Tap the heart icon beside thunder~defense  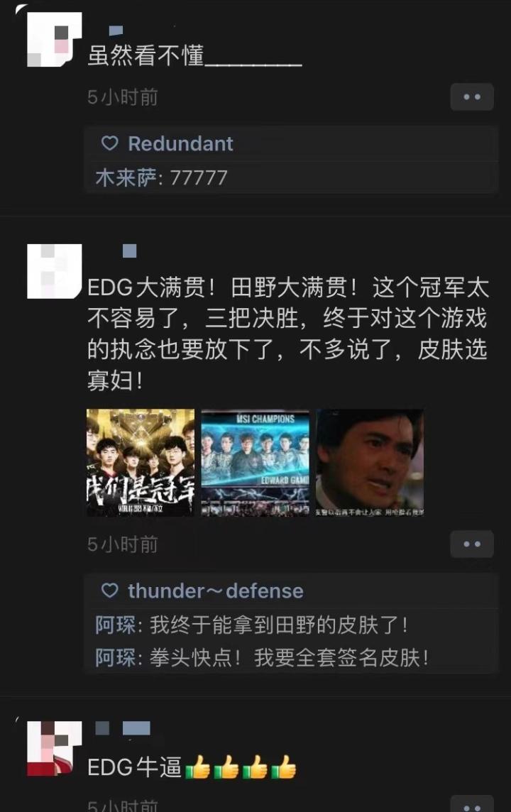click(x=110, y=591)
